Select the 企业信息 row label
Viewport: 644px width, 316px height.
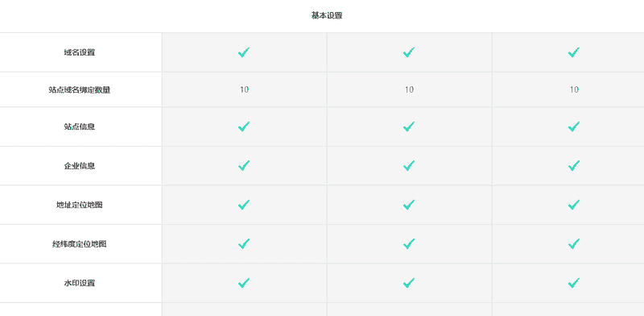(80, 166)
